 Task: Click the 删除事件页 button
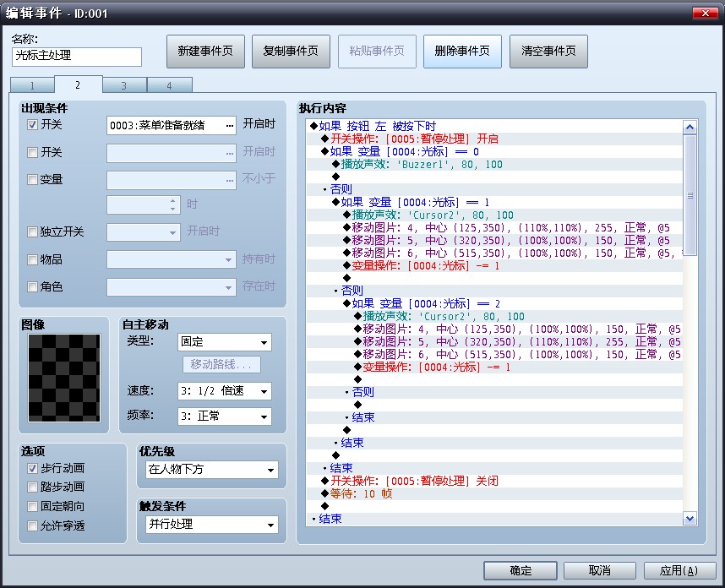462,52
